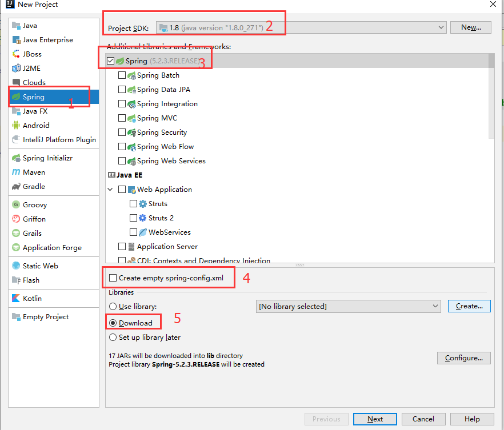Select the Flash icon in the sidebar
Image resolution: width=504 pixels, height=430 pixels.
(16, 280)
